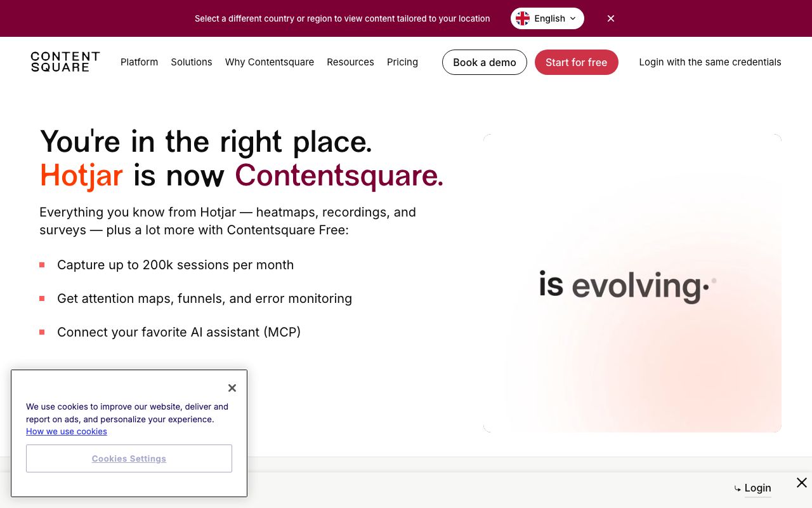Click 'Get attention maps, funnels, and error monitoring'
The height and width of the screenshot is (508, 812).
click(205, 298)
